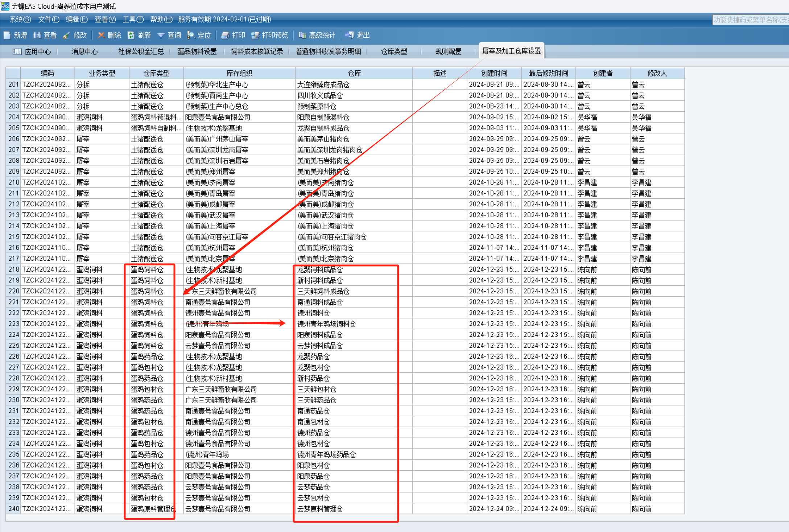Click the function shortcut search field

coord(750,20)
